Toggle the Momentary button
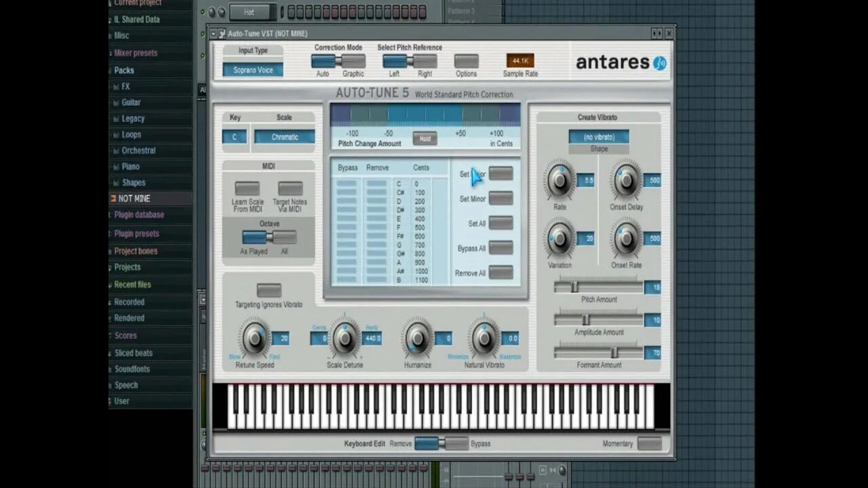Screen dimensions: 868x488 [649, 443]
